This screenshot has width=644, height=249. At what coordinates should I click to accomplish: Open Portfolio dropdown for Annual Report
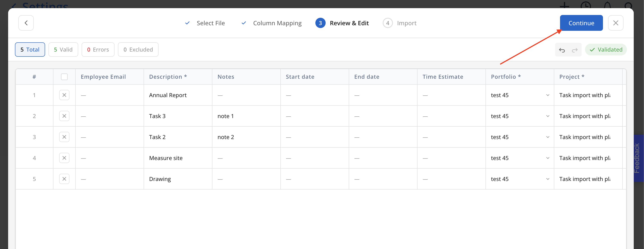click(547, 95)
